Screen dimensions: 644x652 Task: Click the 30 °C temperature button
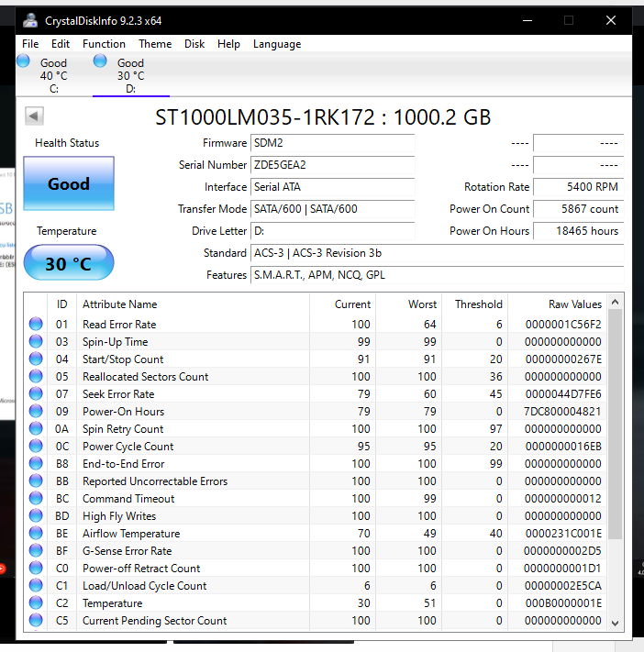[x=69, y=264]
